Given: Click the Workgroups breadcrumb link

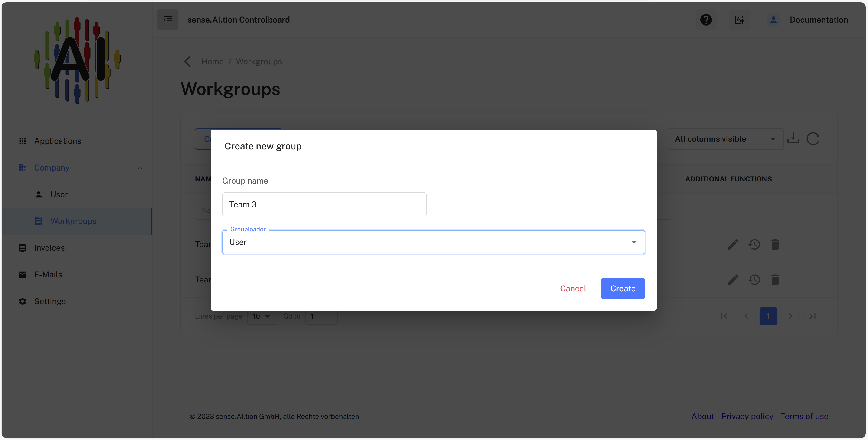Looking at the screenshot, I should [x=259, y=62].
